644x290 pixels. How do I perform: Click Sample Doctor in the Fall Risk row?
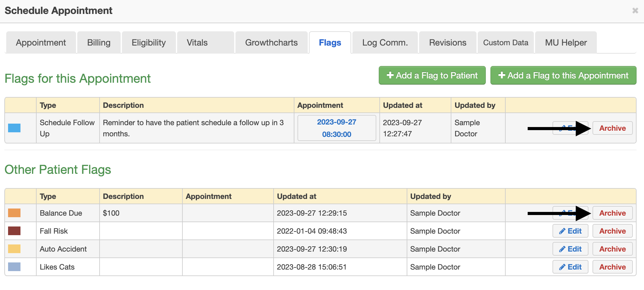coord(435,231)
